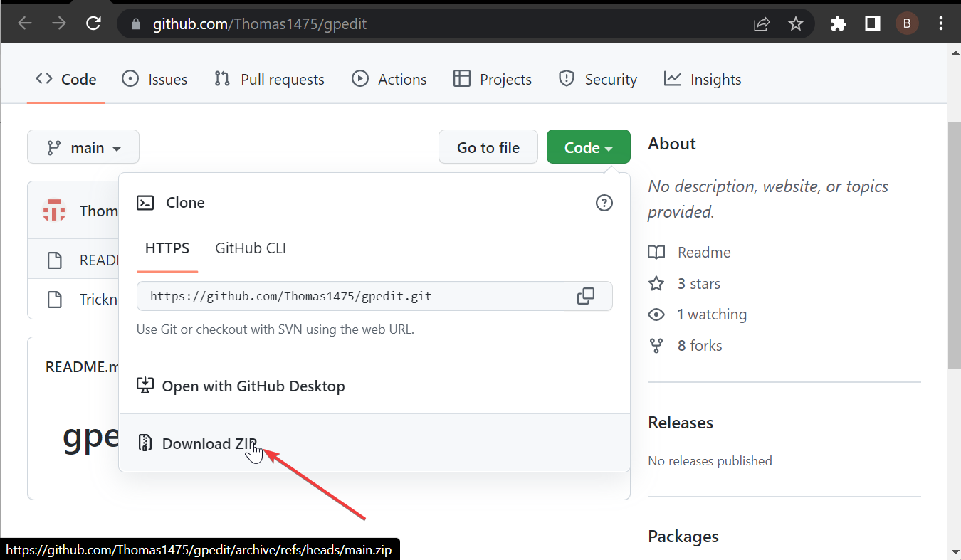
Task: Toggle the browser side panel icon
Action: pos(873,23)
